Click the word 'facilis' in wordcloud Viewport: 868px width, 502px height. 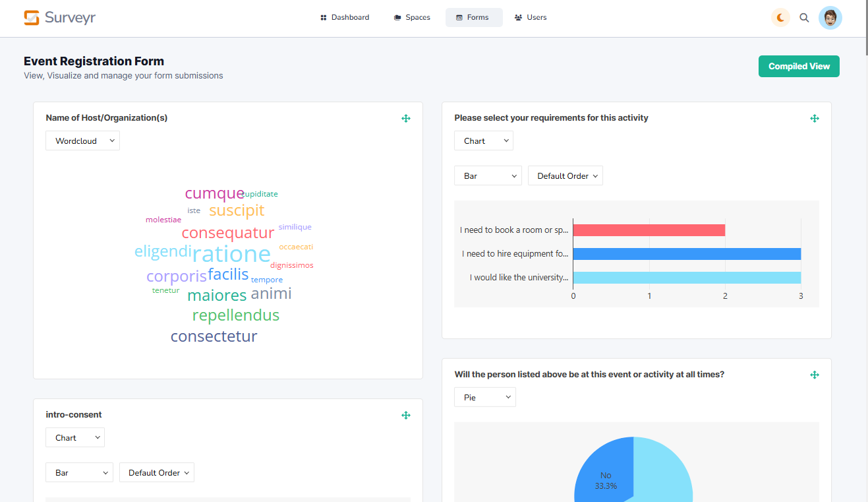pos(229,274)
